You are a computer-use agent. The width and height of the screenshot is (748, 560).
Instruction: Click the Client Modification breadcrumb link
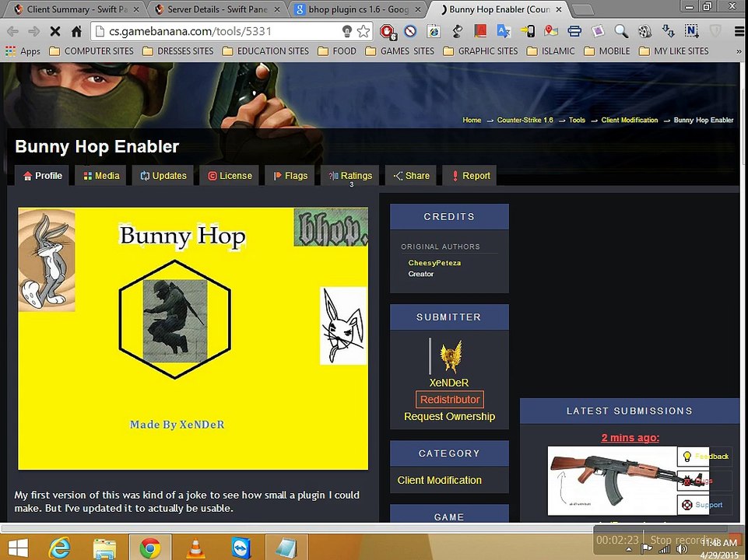[629, 120]
